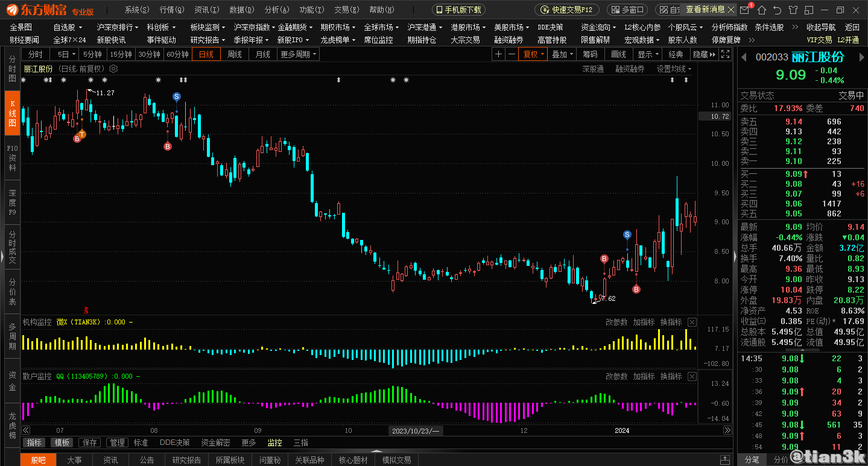Open the chart settings gear next to 丽江股份
The image size is (868, 466).
pos(113,69)
